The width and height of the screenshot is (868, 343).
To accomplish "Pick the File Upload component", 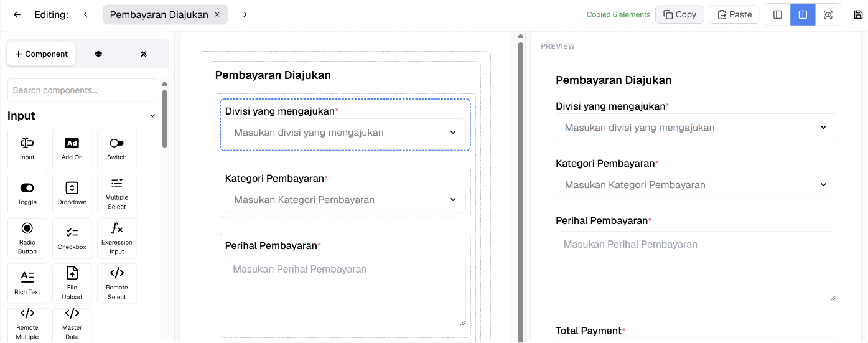I will click(x=72, y=283).
